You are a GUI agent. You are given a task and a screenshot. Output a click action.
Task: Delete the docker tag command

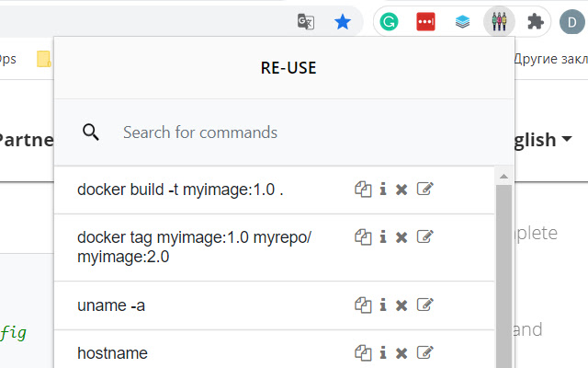tap(401, 237)
